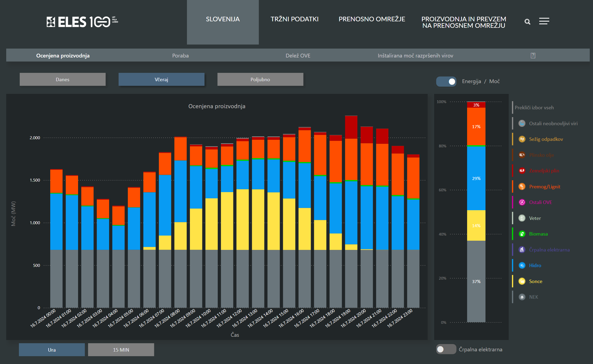Click Prekliči izbor vseh link
The image size is (593, 364).
(534, 108)
